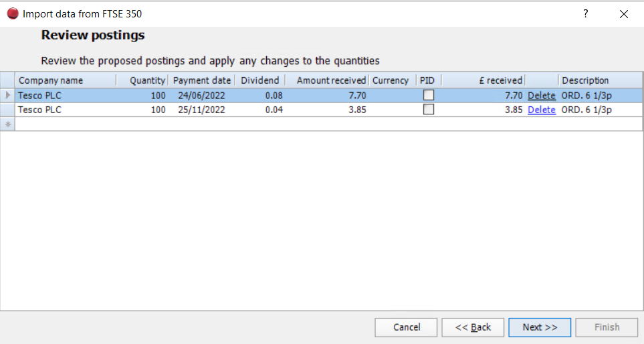Tick PID checkbox for 24/06/2022 Tesco row
Image resolution: width=644 pixels, height=344 pixels.
click(429, 95)
